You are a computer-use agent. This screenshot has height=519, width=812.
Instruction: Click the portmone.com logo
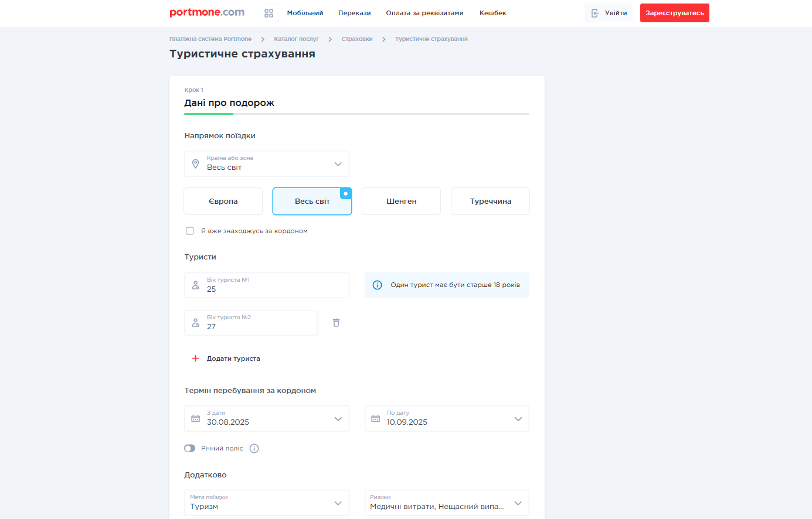207,12
